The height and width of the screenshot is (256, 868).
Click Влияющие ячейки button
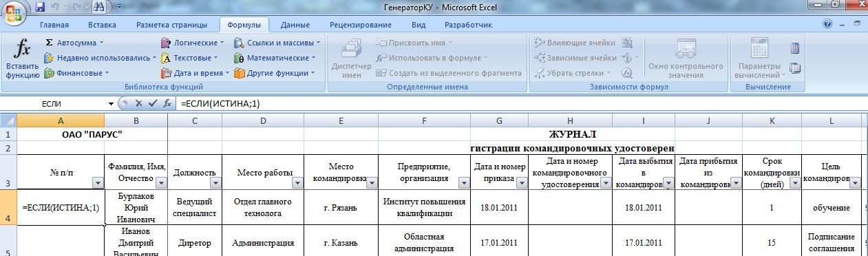click(575, 43)
